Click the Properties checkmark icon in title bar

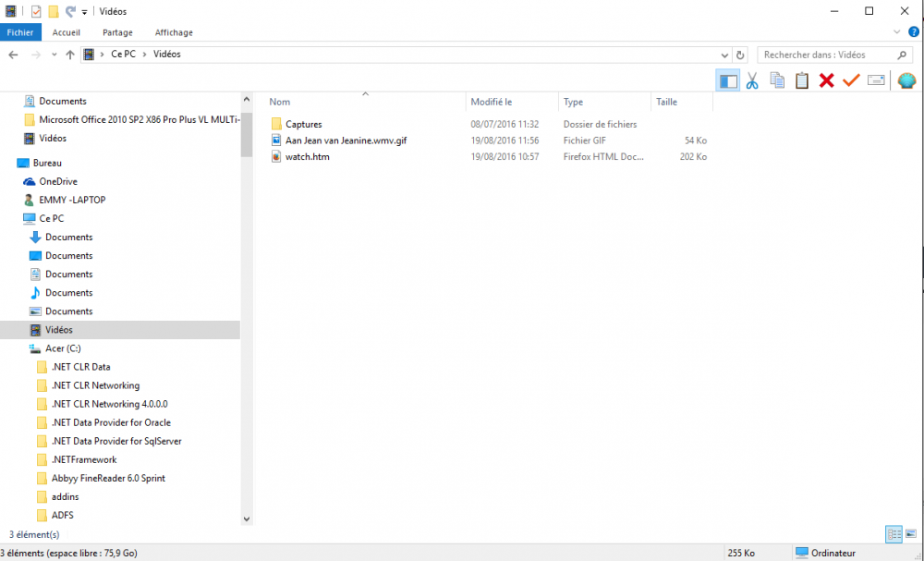(36, 11)
